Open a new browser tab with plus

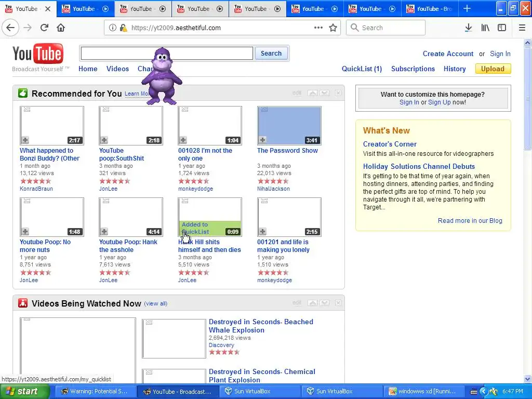coord(467,8)
